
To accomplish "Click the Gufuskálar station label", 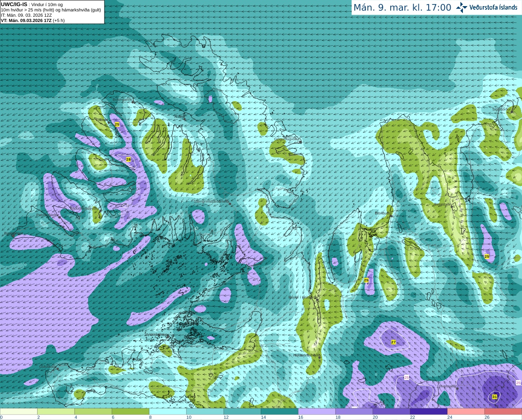I will pyautogui.click(x=48, y=367).
